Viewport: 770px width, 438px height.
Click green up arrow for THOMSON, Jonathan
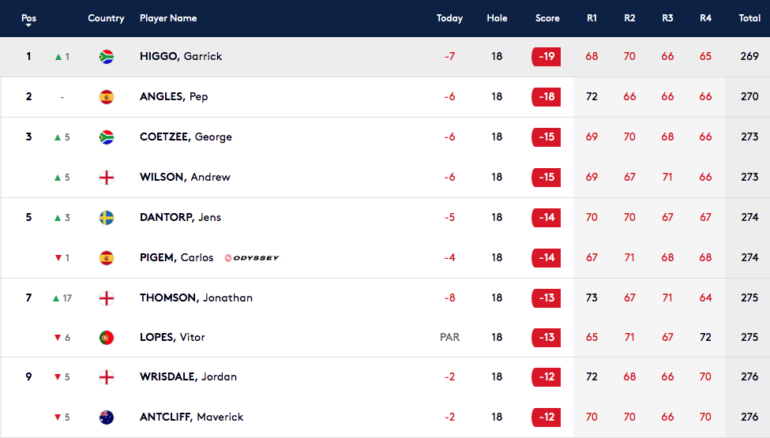(x=56, y=298)
